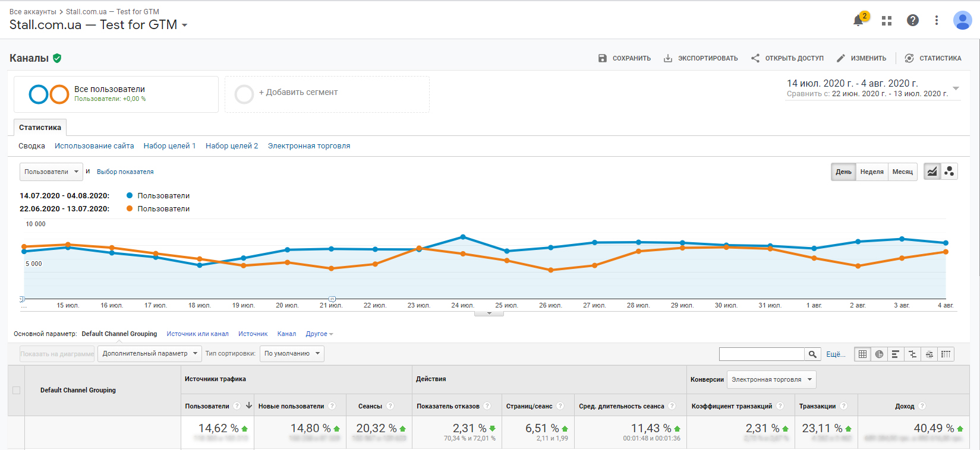Viewport: 980px width, 450px height.
Task: Open the Электронная торговля tab
Action: [309, 146]
